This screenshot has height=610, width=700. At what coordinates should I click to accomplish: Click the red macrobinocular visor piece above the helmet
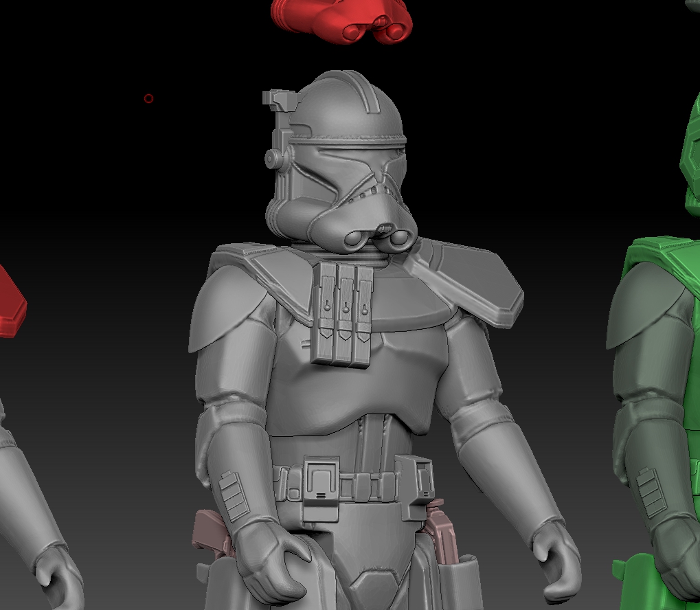341,20
